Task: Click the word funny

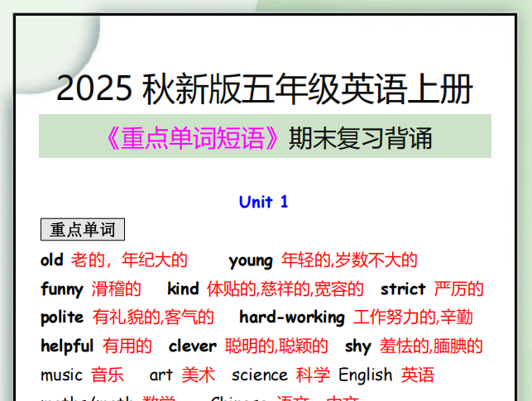Action: [62, 289]
